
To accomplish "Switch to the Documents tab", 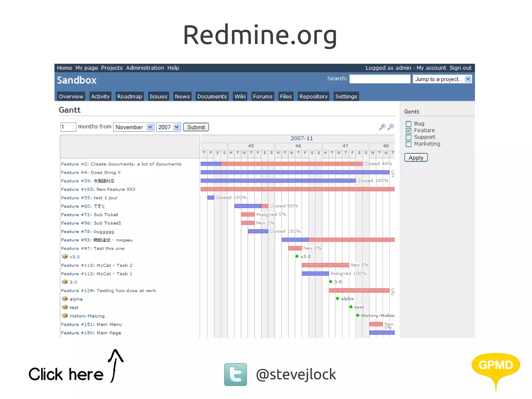I will (212, 96).
